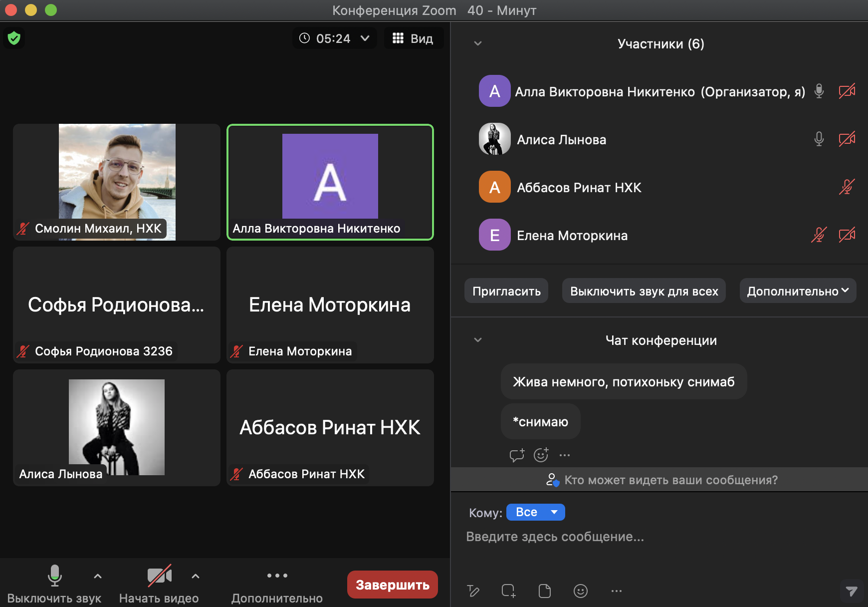Image resolution: width=868 pixels, height=607 pixels.
Task: Collapse the Чат конференции panel chevron
Action: coord(477,340)
